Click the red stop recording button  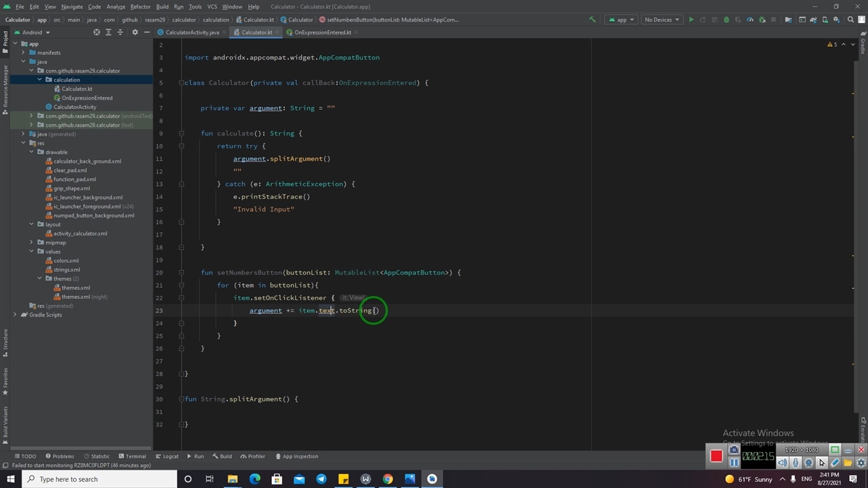click(716, 456)
